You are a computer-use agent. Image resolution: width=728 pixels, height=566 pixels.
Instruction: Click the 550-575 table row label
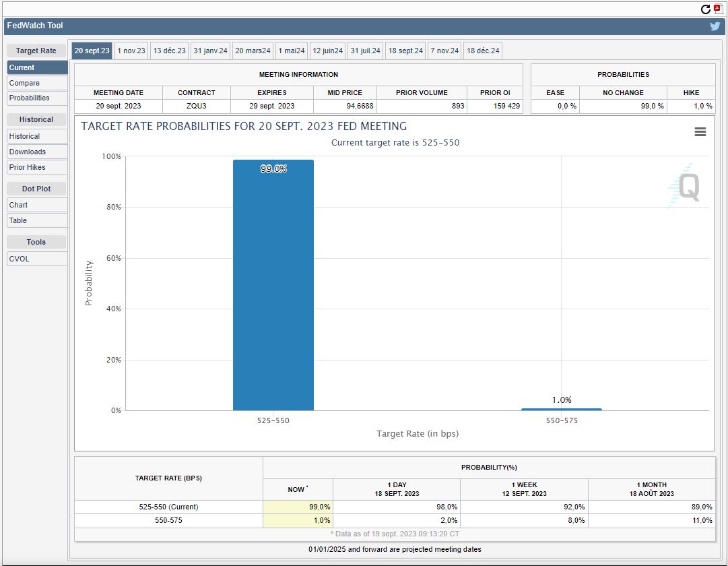[x=168, y=520]
